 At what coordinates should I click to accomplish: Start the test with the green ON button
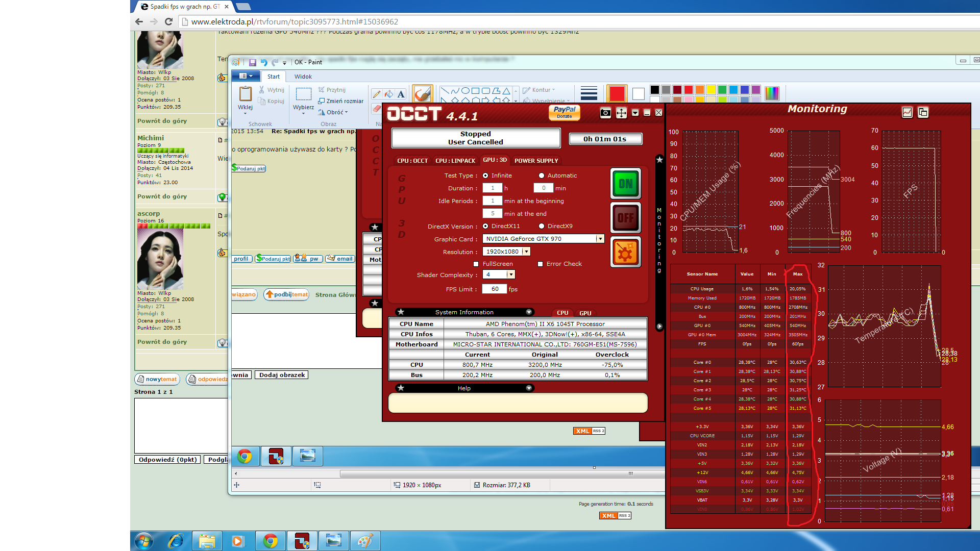[x=626, y=184]
